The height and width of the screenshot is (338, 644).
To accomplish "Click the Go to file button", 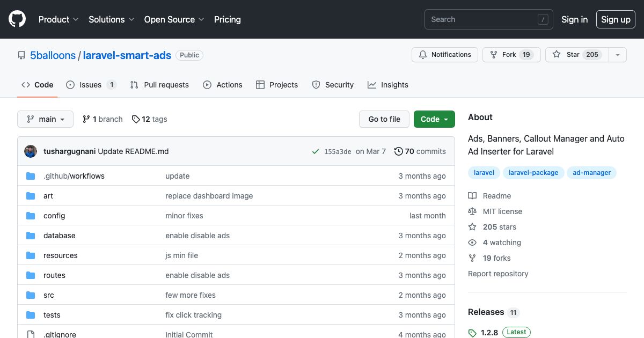I will coord(384,119).
